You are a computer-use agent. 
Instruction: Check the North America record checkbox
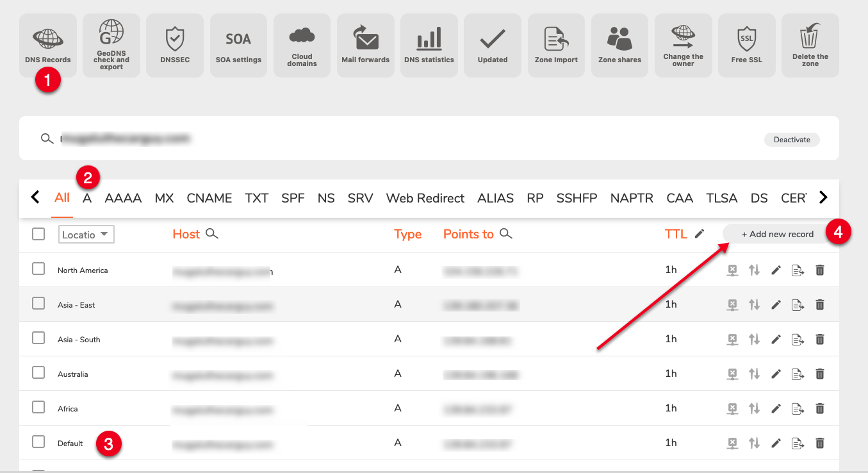pos(38,269)
